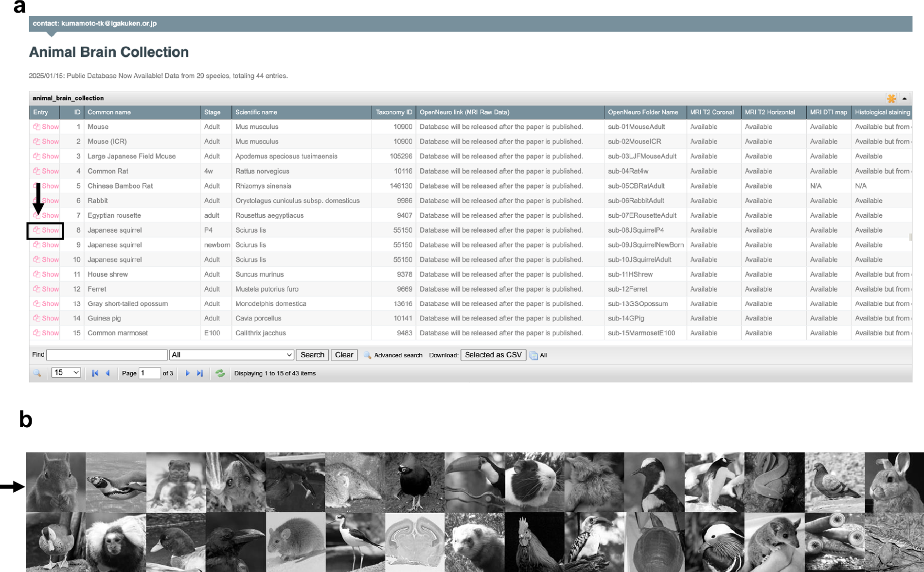This screenshot has width=924, height=572.
Task: Click the squirrel photo thumbnail
Action: tap(56, 482)
